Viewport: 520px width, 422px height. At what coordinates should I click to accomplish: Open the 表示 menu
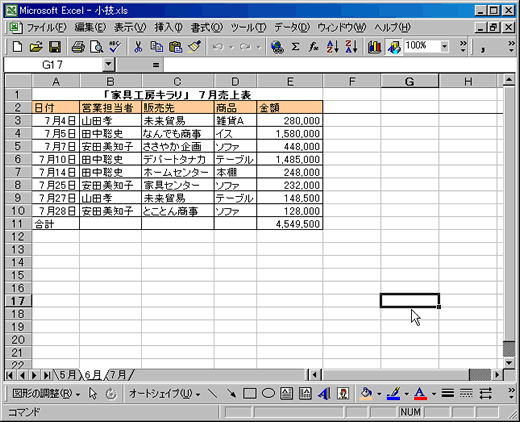click(x=130, y=27)
